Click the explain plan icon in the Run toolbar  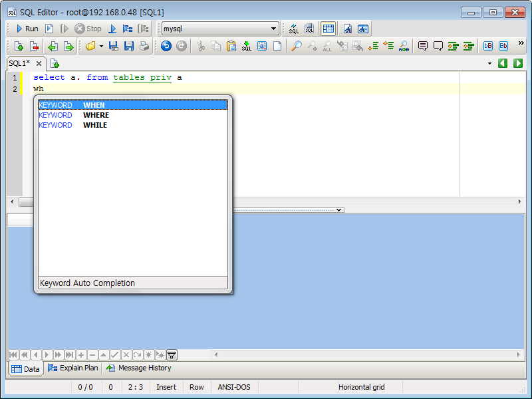click(x=128, y=29)
